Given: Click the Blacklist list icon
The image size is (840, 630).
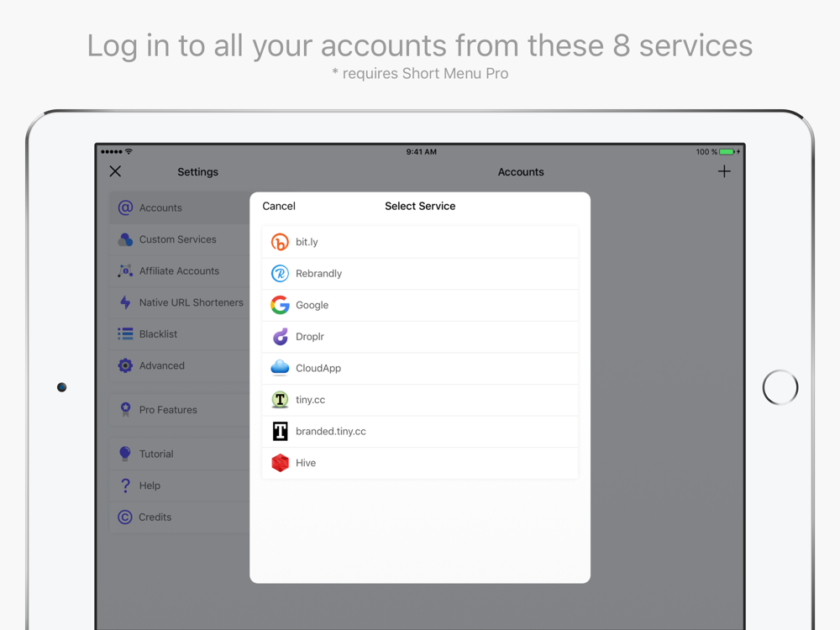Looking at the screenshot, I should pyautogui.click(x=125, y=334).
